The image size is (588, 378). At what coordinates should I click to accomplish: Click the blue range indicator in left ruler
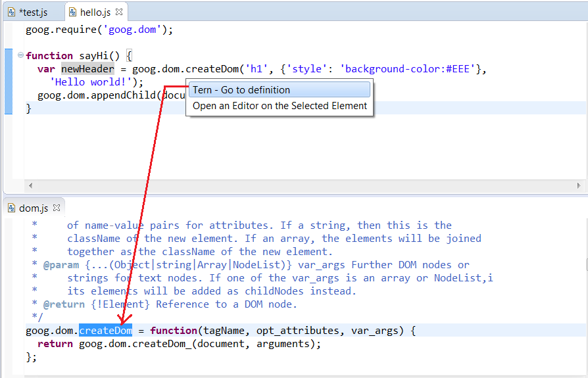click(9, 82)
